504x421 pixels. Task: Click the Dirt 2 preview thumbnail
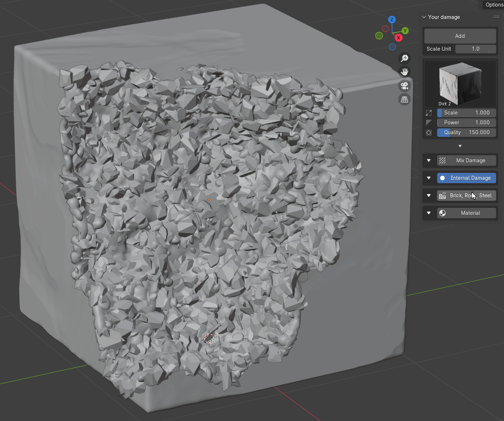point(460,84)
